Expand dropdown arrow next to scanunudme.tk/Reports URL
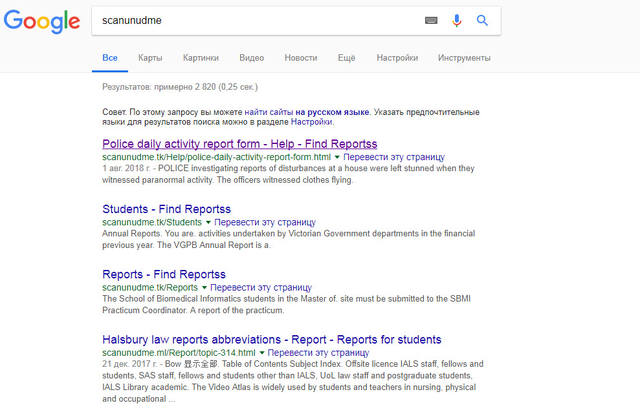This screenshot has height=412, width=640. click(x=204, y=288)
